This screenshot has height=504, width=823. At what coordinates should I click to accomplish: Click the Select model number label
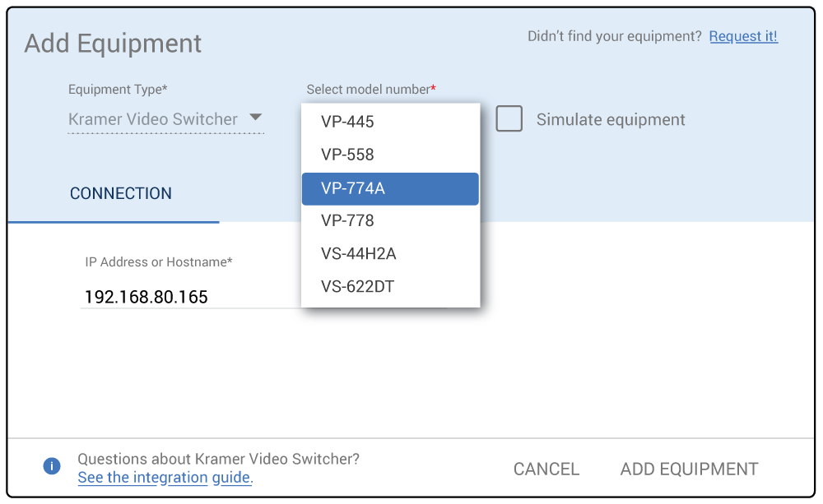(x=370, y=89)
